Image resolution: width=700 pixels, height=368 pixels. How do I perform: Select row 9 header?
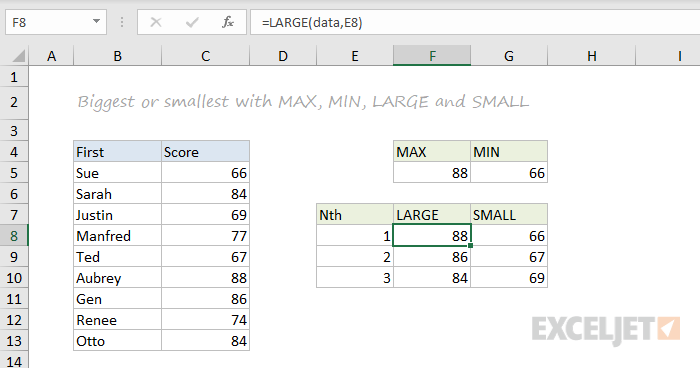click(x=14, y=257)
